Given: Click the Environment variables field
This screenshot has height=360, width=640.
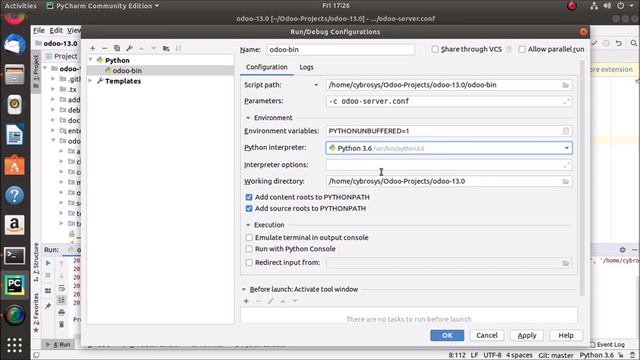Looking at the screenshot, I should pos(449,131).
